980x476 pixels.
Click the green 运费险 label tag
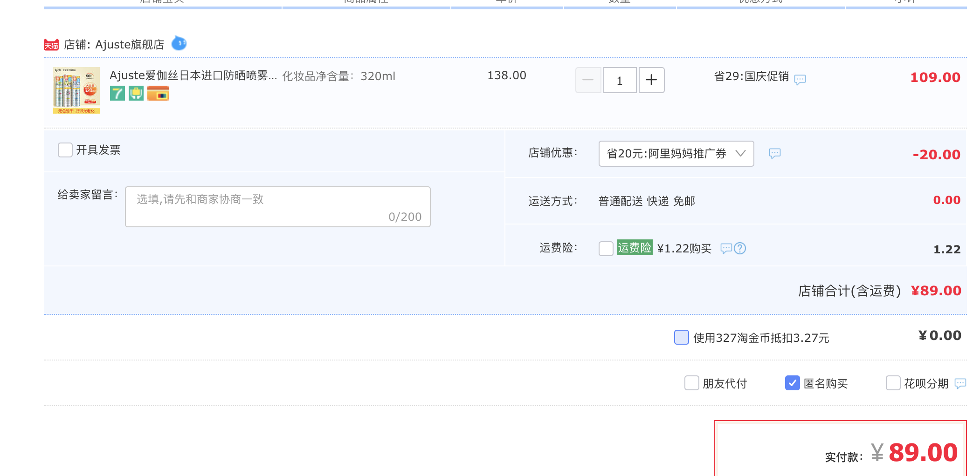[635, 248]
